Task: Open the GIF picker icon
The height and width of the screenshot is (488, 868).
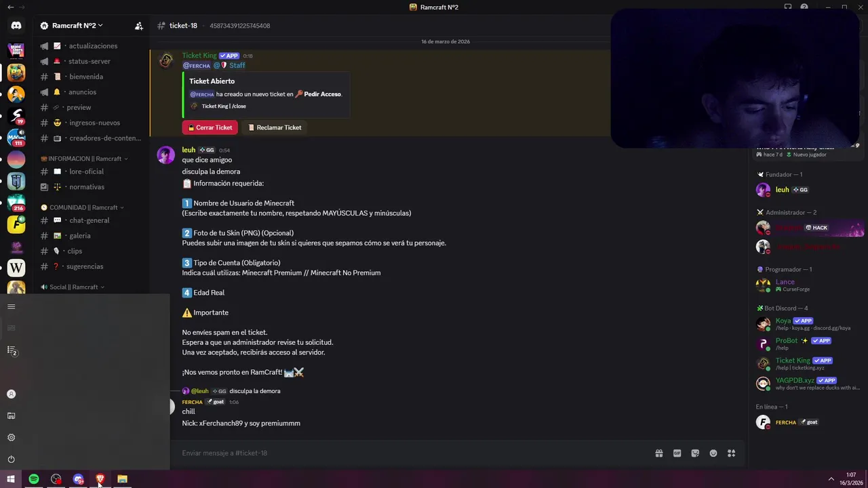Action: tap(677, 453)
